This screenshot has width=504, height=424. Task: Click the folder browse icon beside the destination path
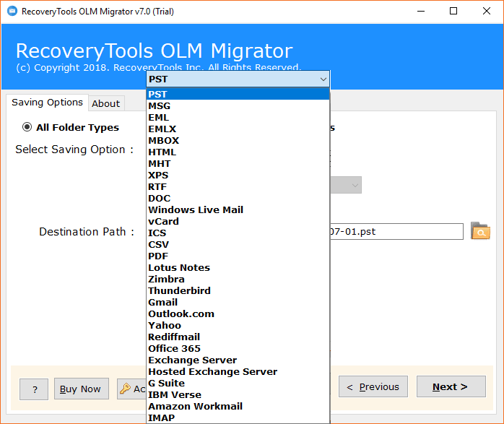[x=480, y=231]
